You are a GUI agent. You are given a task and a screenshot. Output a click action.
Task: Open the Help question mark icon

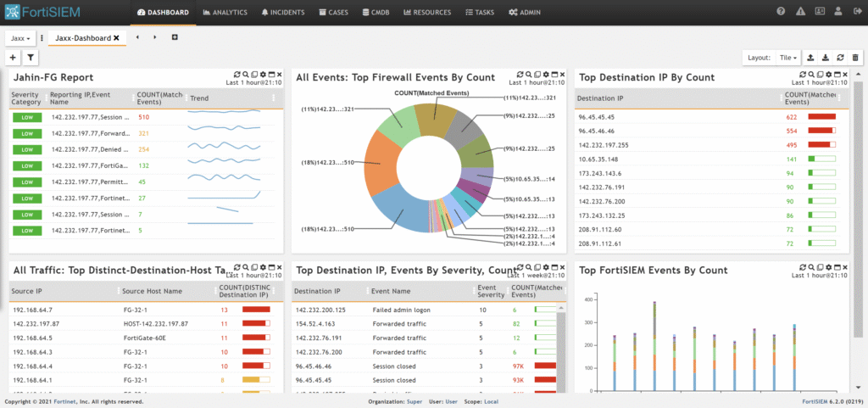pos(781,12)
